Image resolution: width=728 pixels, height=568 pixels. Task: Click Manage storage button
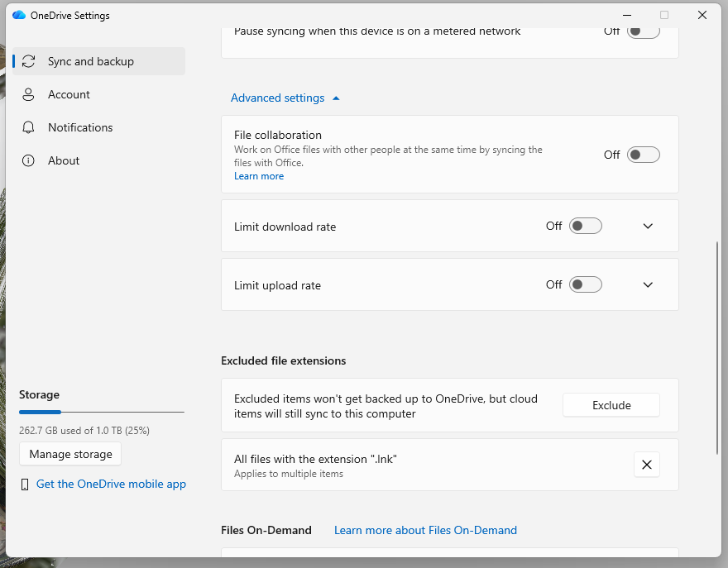coord(70,454)
